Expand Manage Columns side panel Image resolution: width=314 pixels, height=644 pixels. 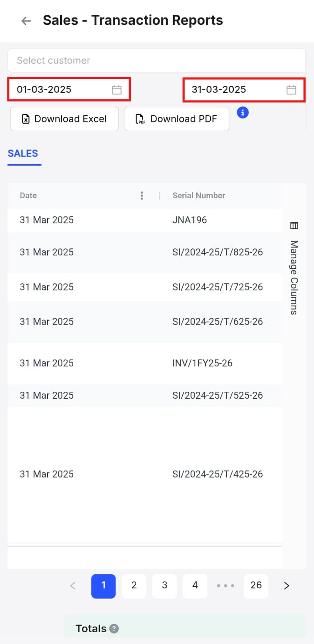coord(294,269)
